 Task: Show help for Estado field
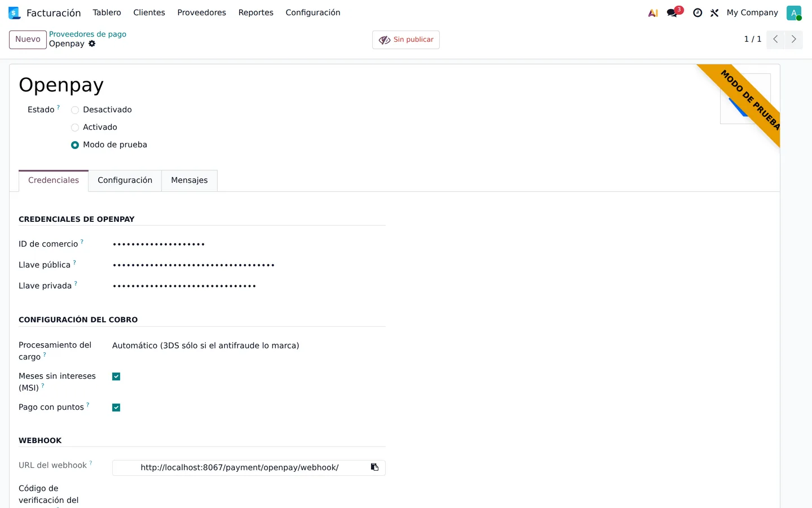(58, 107)
